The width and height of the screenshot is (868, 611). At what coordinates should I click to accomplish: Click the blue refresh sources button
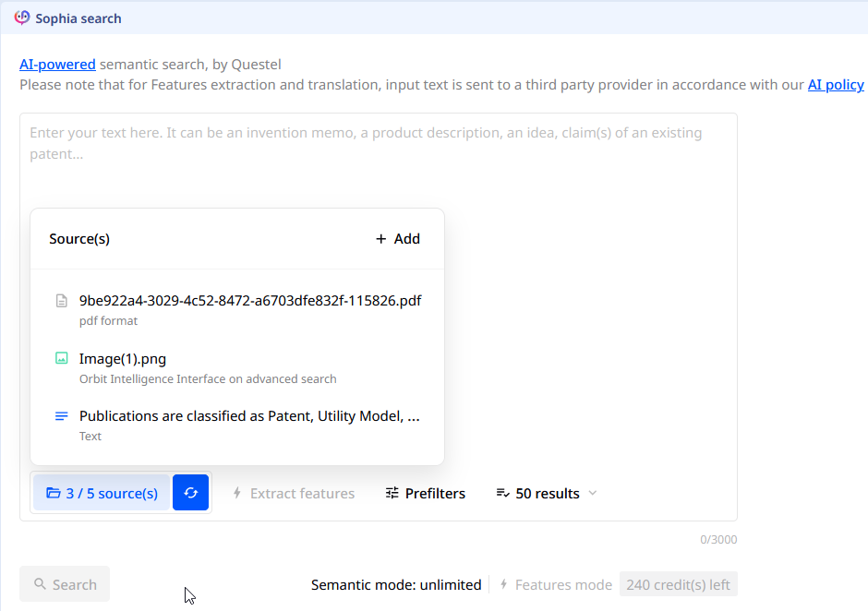(190, 493)
